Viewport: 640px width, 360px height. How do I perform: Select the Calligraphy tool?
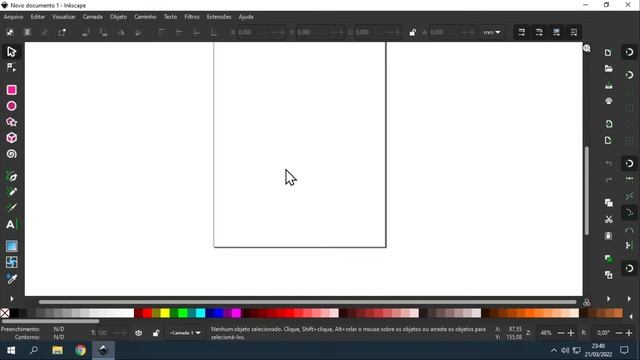tap(11, 208)
